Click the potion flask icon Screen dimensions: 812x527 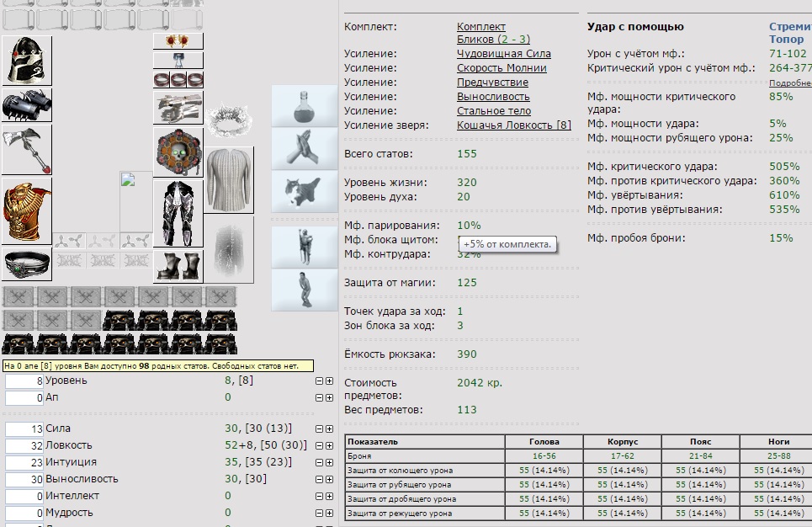[x=305, y=106]
